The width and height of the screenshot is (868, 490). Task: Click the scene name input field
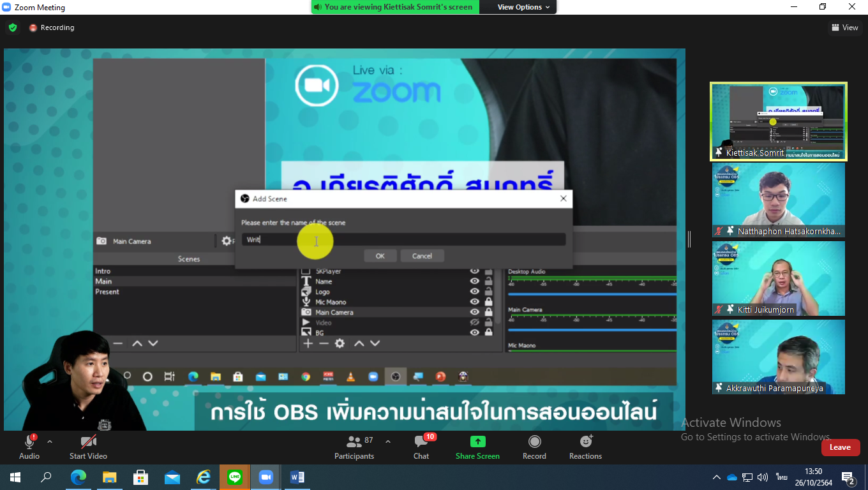[403, 240]
